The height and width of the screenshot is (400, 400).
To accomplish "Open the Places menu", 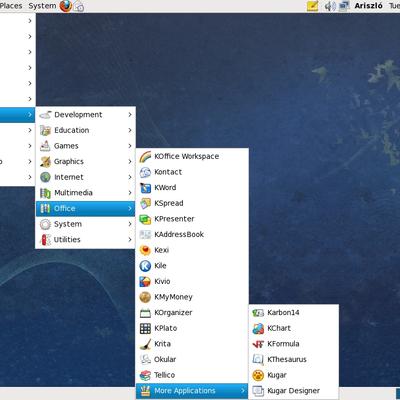I will pyautogui.click(x=11, y=6).
